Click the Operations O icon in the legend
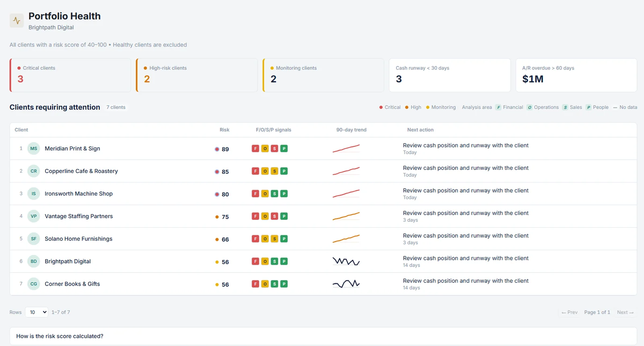644x346 pixels. tap(529, 107)
